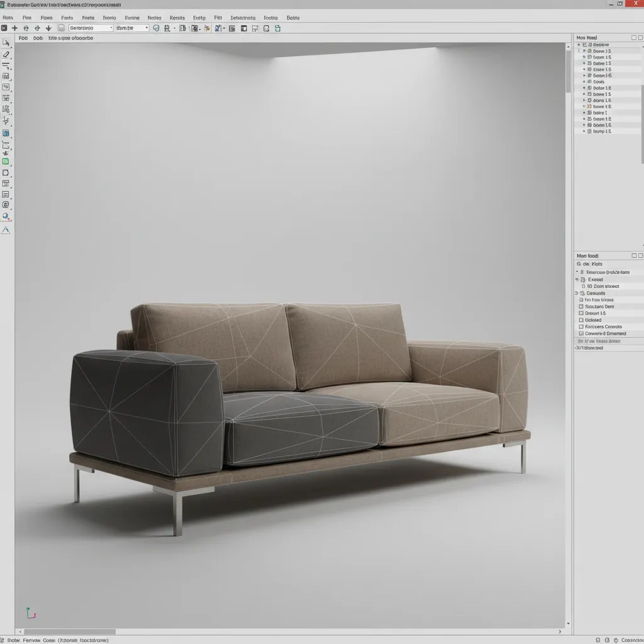Click the dark square icon at toolbar start
Viewport: 644px width, 644px height.
point(4,28)
